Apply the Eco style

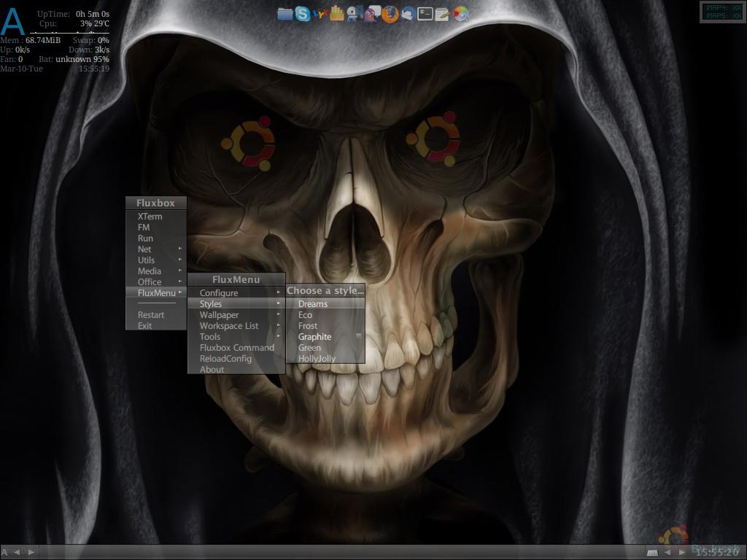(x=325, y=315)
